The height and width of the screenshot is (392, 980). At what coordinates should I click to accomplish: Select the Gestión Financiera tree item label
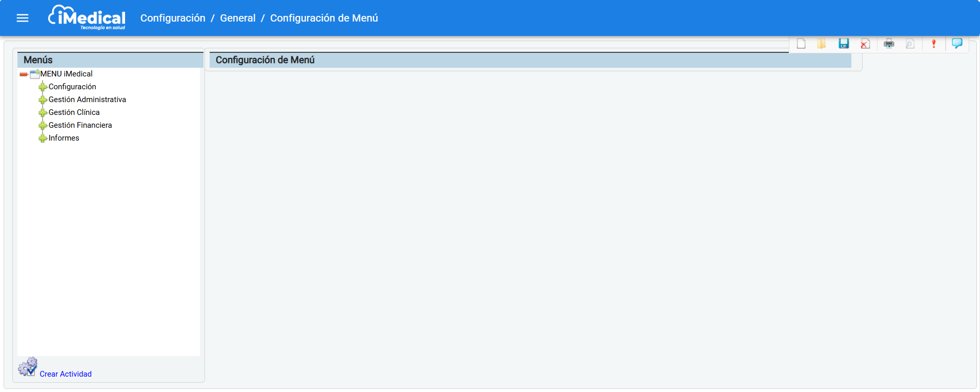(x=80, y=125)
